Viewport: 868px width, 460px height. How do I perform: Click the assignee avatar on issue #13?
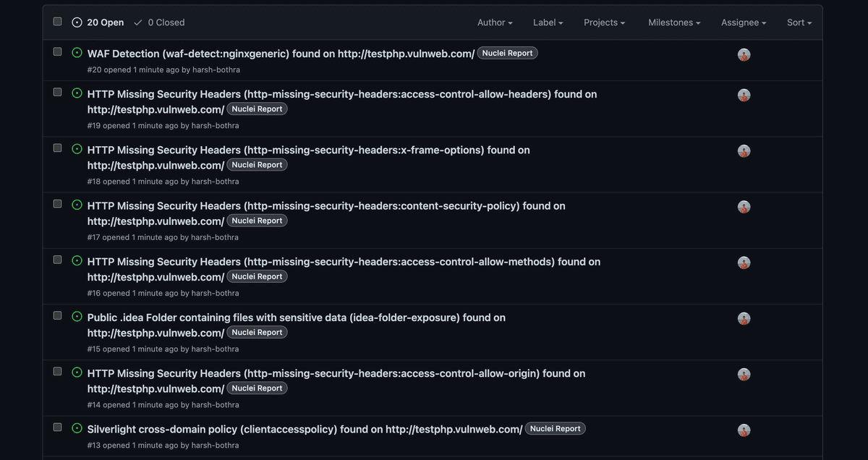click(744, 430)
